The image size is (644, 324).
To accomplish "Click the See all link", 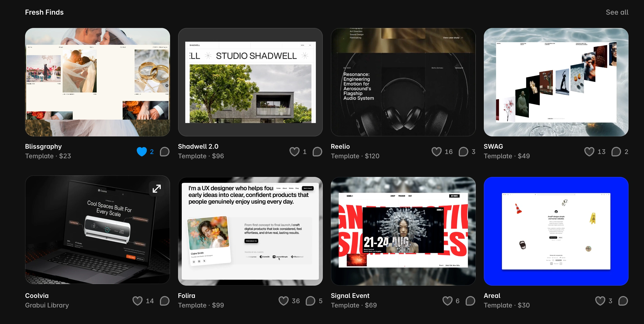I will tap(617, 12).
